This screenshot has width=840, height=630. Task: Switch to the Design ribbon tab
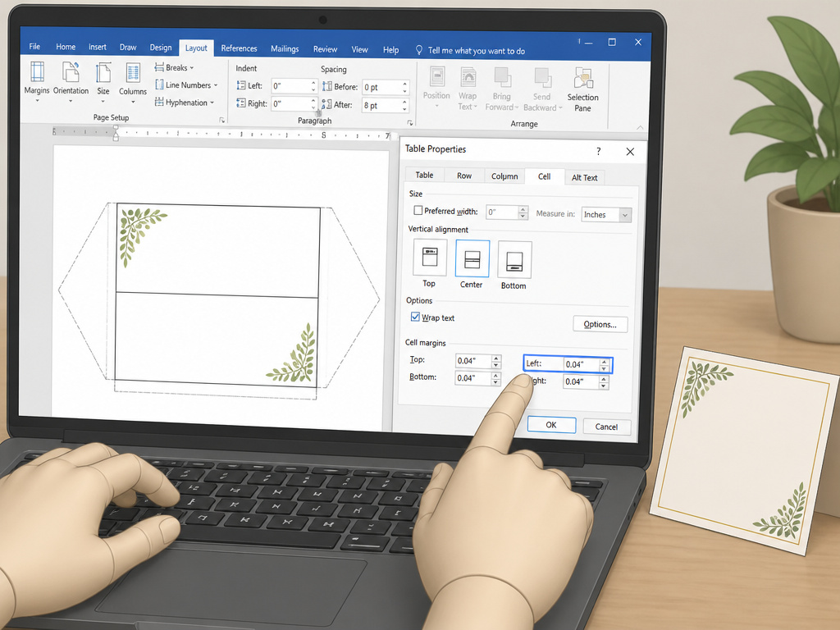161,48
